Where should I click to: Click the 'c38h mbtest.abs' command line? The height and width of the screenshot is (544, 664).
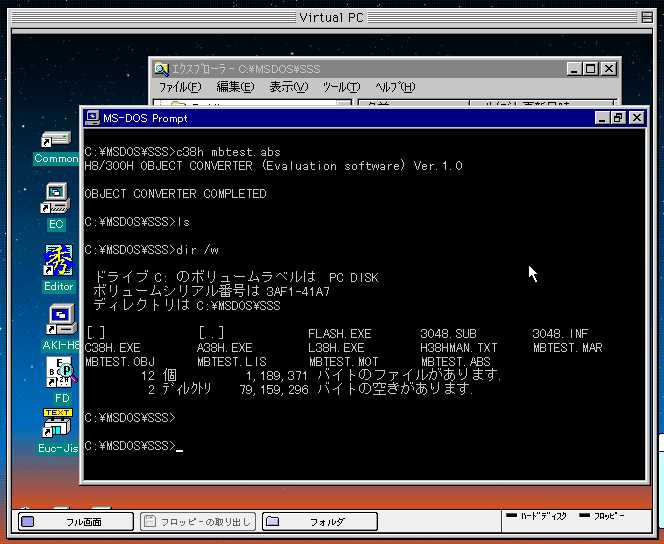[x=183, y=152]
